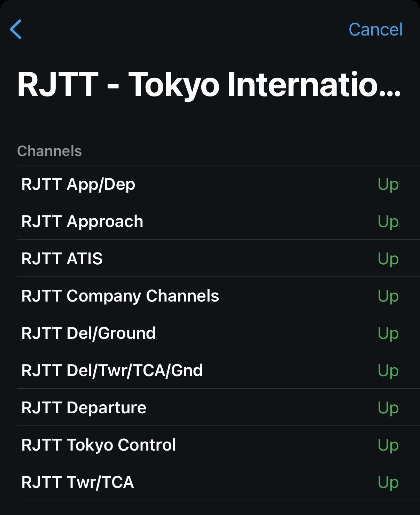
Task: Choose the RJTT Twr/TCA channel
Action: [78, 482]
